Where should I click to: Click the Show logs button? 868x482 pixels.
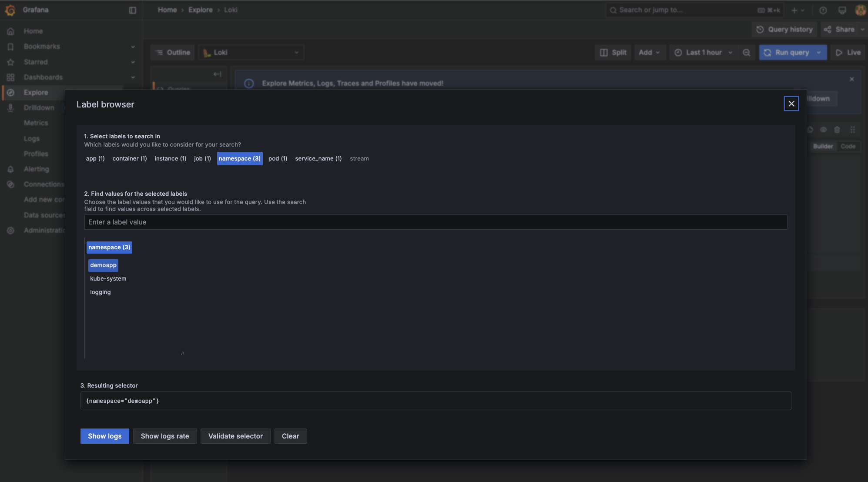[104, 436]
